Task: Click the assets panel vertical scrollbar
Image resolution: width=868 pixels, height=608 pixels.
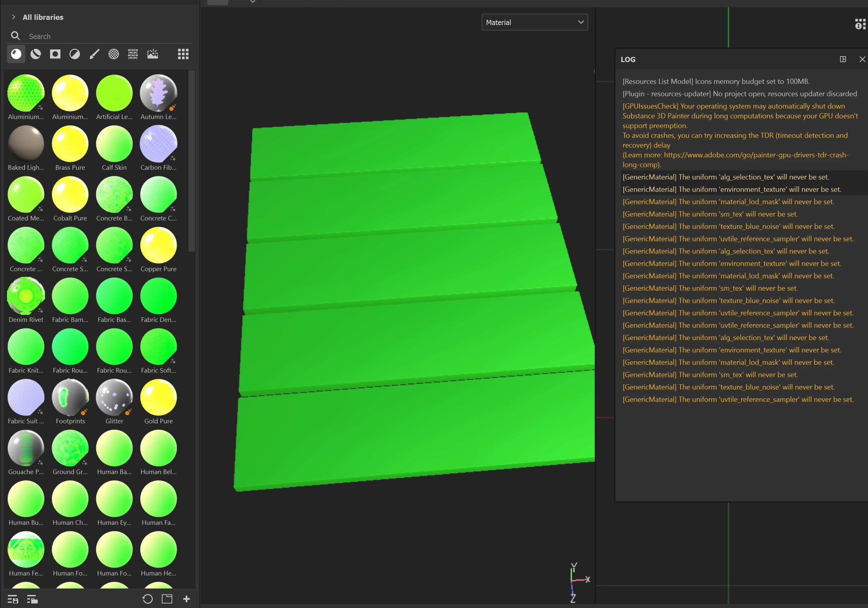Action: (x=192, y=161)
